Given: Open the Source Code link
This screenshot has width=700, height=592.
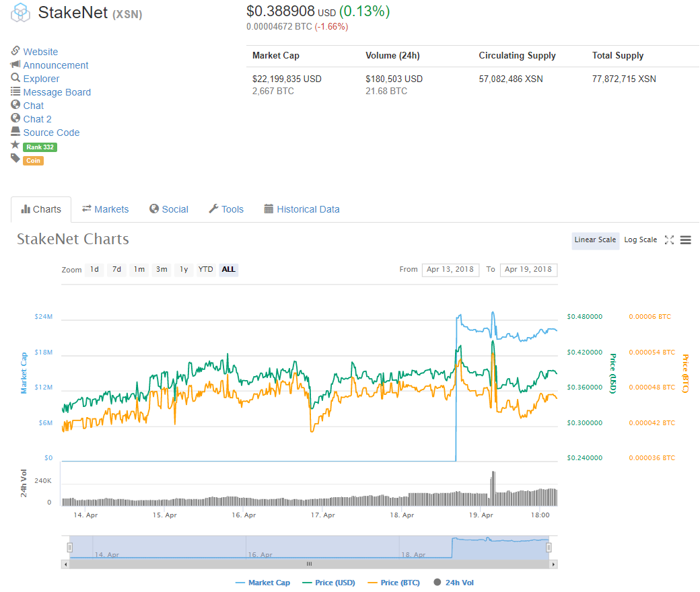Looking at the screenshot, I should pyautogui.click(x=51, y=133).
